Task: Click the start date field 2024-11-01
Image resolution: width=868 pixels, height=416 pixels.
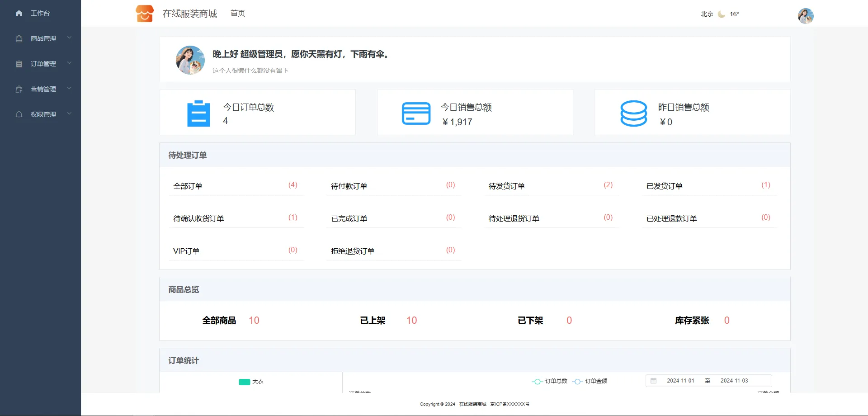Action: click(x=680, y=381)
